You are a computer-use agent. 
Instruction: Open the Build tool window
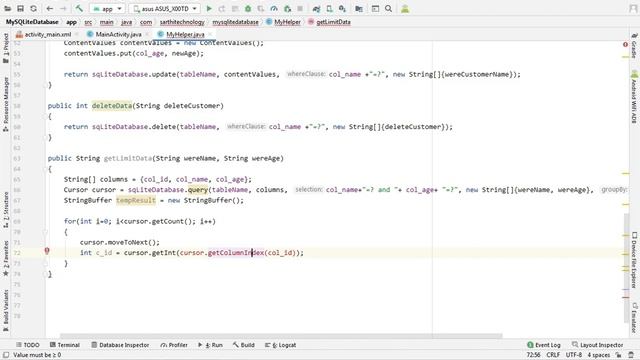coord(244,345)
